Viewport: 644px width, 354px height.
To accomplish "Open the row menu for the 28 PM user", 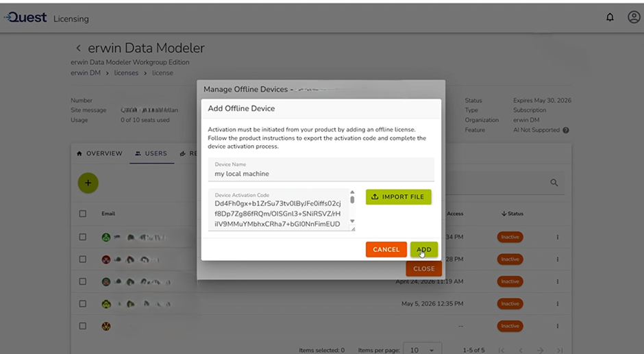I will [x=558, y=259].
